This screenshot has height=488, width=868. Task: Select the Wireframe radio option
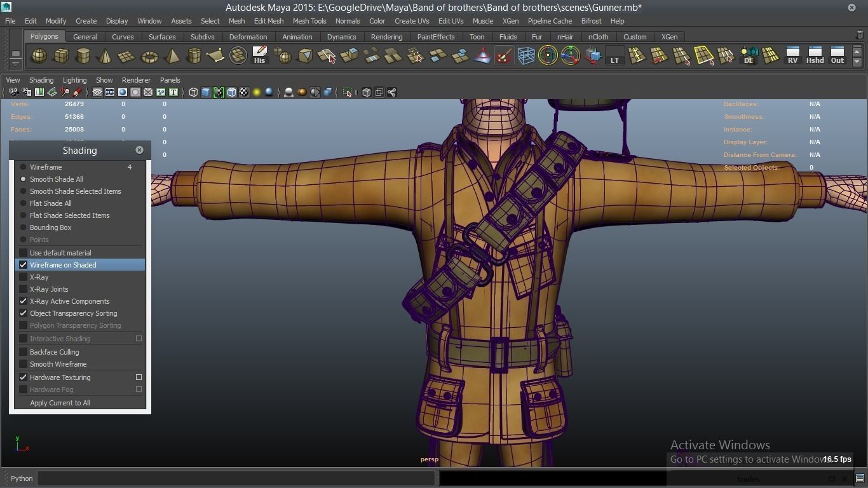tap(23, 167)
